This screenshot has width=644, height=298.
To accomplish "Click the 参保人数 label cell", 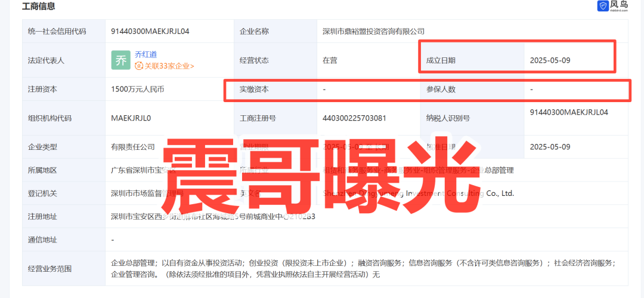I will click(440, 90).
